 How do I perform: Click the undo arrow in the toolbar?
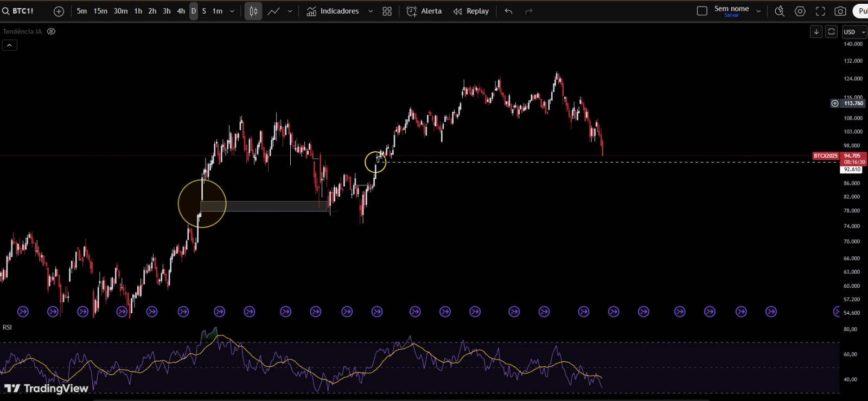coord(508,11)
